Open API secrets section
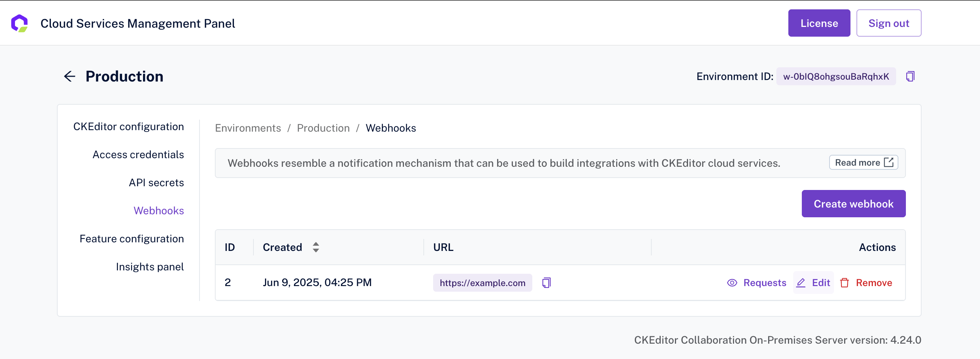Viewport: 980px width, 359px height. (156, 183)
